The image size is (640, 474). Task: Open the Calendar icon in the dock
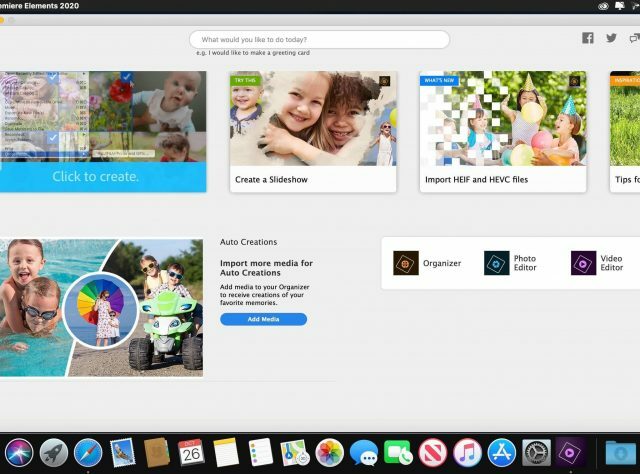pyautogui.click(x=191, y=452)
